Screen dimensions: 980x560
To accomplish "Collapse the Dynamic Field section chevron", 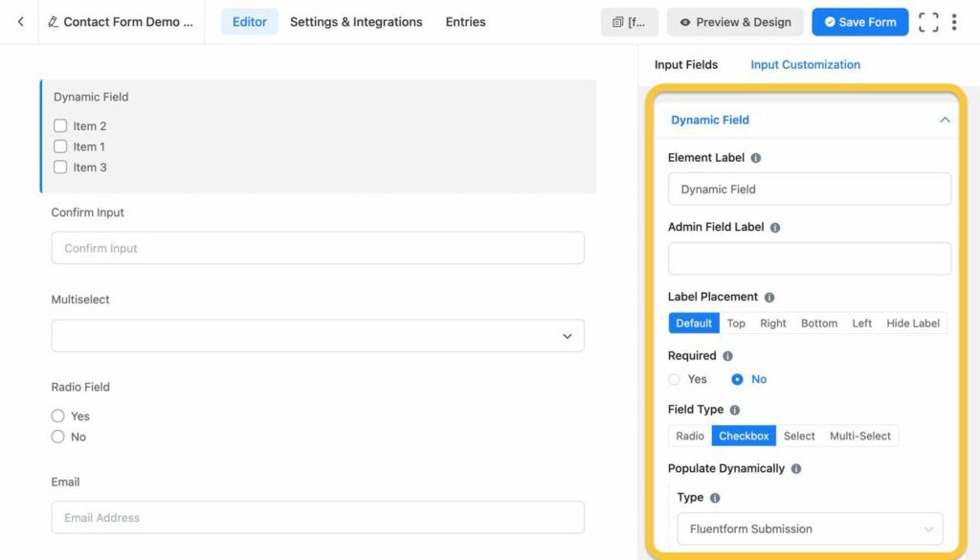I will pyautogui.click(x=945, y=120).
